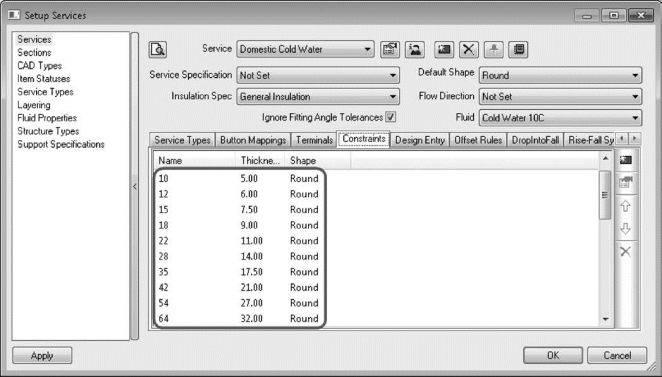
Task: Select the Constraints tab
Action: click(x=364, y=139)
